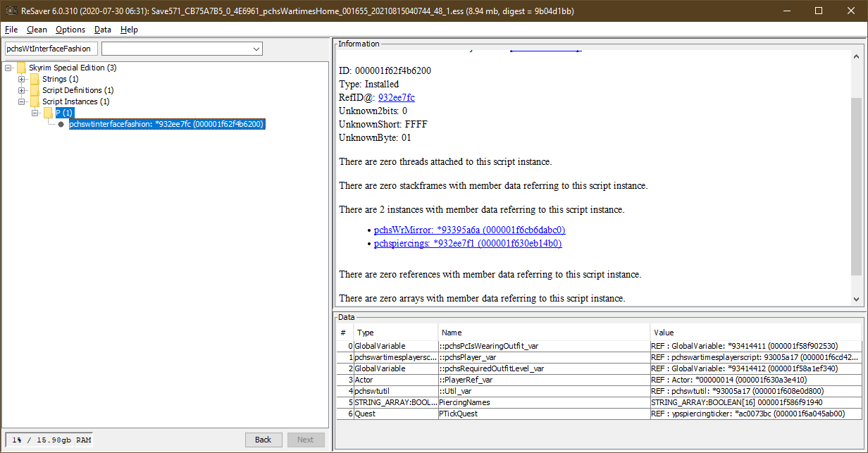Select the P (1) folder icon
The height and width of the screenshot is (453, 868).
click(47, 113)
